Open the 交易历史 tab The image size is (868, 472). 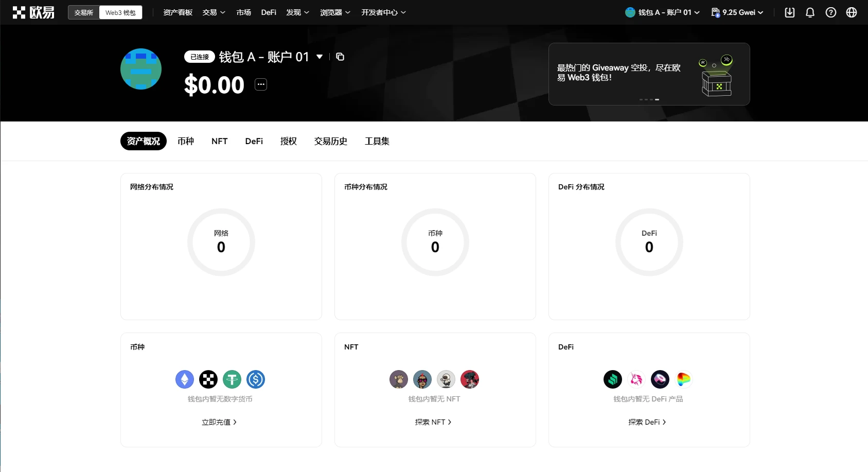[330, 141]
